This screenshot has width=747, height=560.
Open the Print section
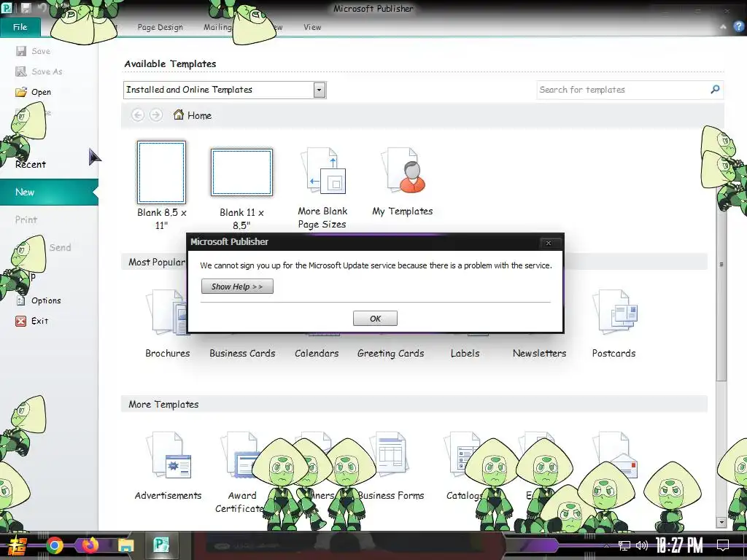(26, 219)
